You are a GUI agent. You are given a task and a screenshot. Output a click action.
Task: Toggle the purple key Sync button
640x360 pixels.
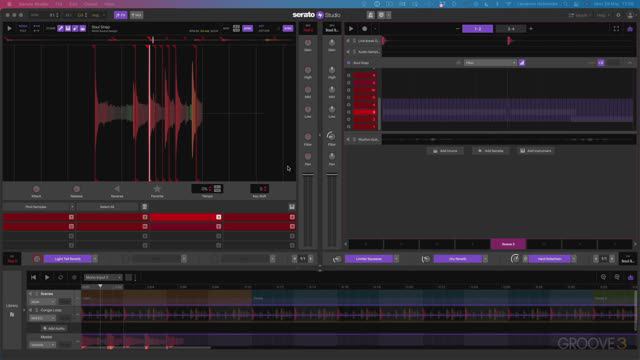[288, 28]
